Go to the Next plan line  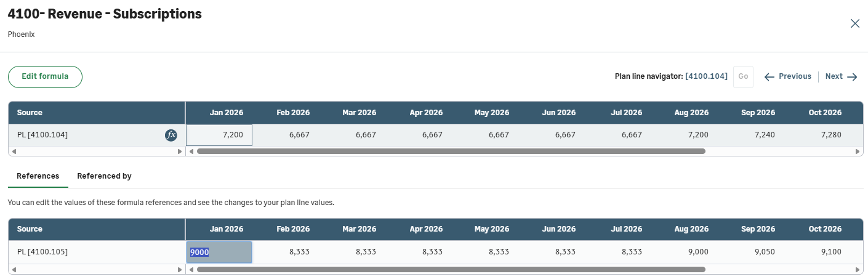pyautogui.click(x=841, y=76)
